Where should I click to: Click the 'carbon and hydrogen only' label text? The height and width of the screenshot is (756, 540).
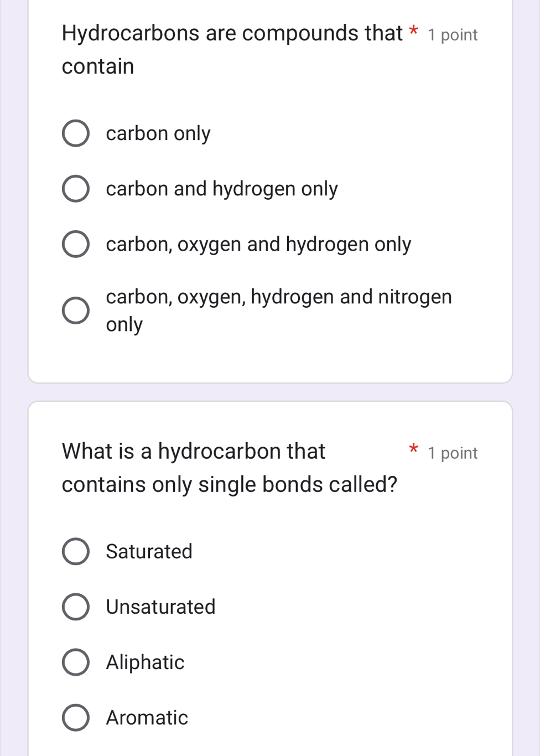222,189
